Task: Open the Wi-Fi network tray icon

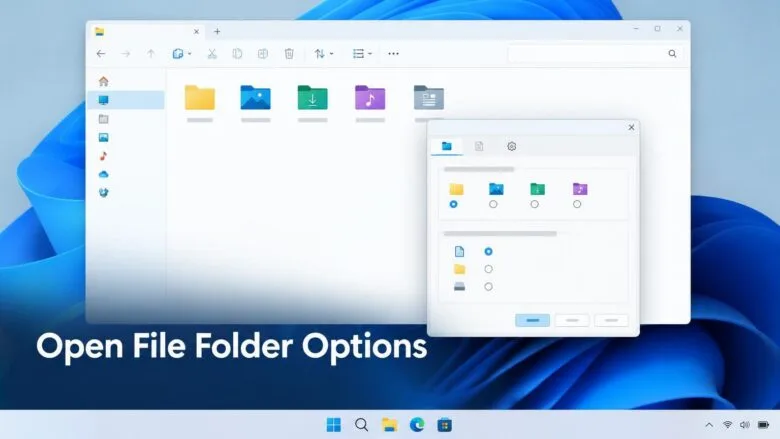Action: click(727, 425)
